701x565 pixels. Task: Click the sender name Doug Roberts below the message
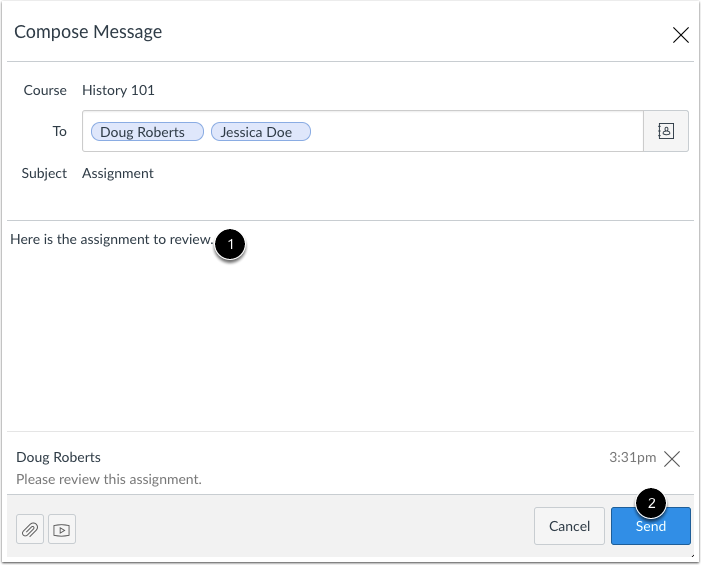pyautogui.click(x=58, y=457)
